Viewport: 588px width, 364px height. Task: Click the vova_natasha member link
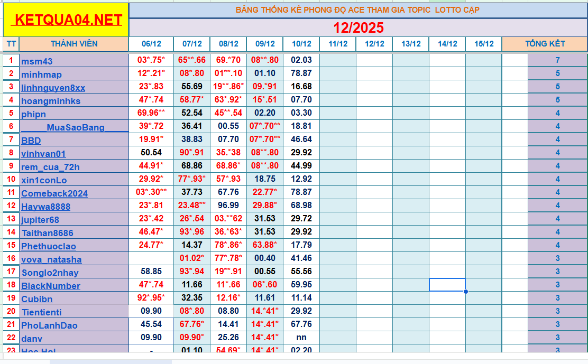tap(51, 259)
